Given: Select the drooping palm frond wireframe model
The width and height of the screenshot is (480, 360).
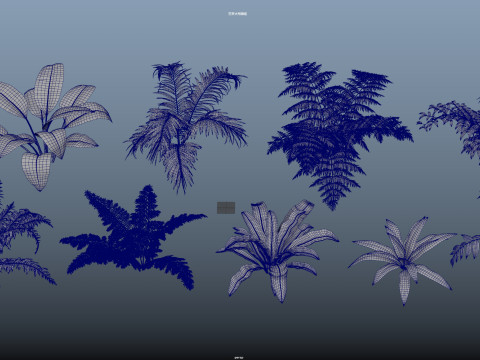Looking at the screenshot, I should click(186, 127).
